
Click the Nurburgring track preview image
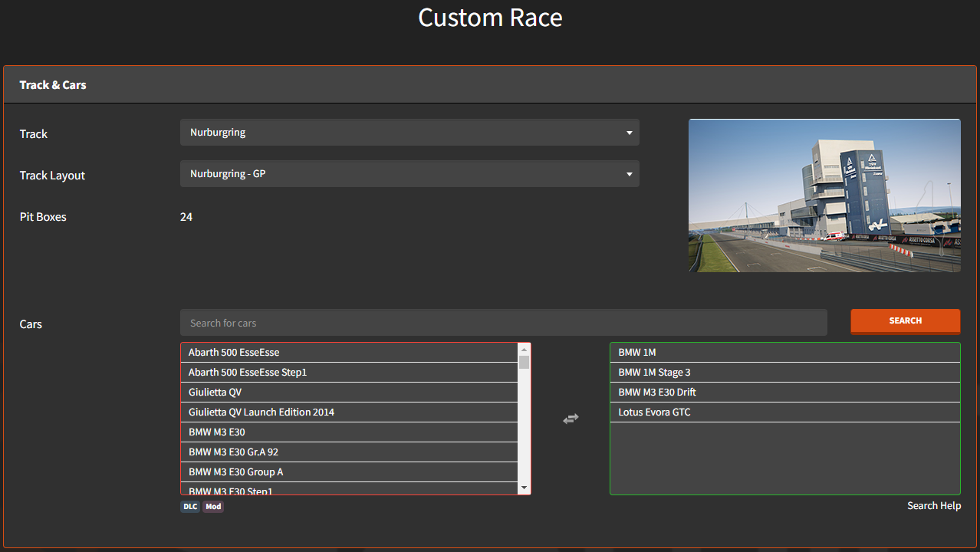(824, 195)
